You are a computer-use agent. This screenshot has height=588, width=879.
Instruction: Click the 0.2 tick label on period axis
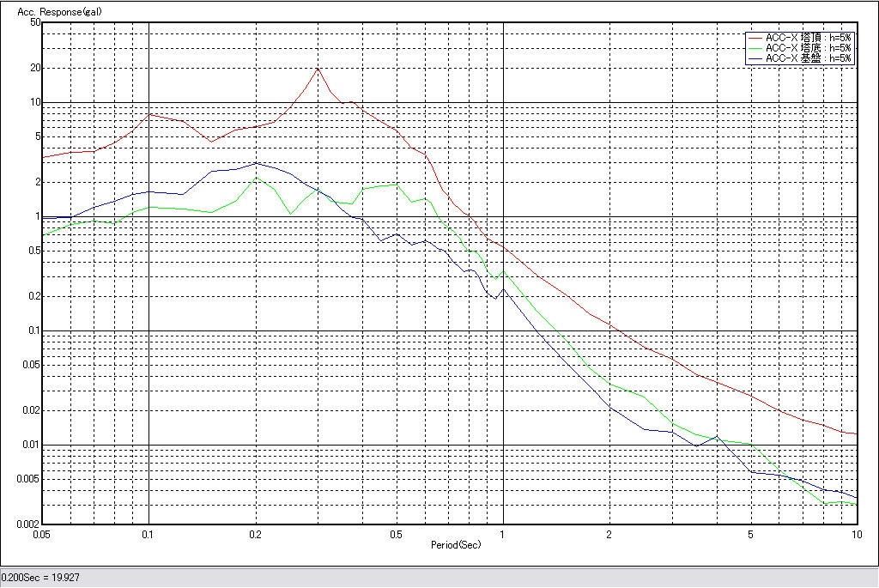255,535
